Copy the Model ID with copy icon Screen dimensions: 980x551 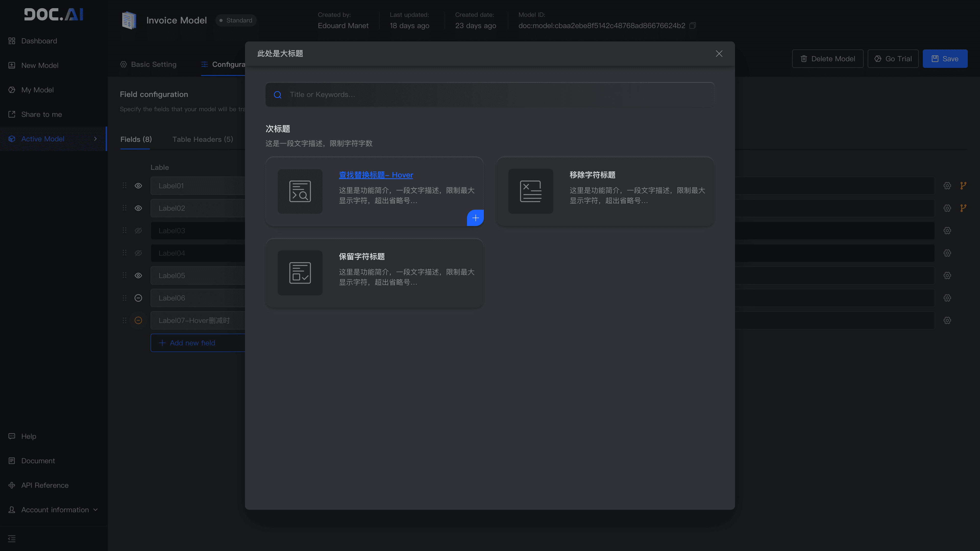click(693, 26)
